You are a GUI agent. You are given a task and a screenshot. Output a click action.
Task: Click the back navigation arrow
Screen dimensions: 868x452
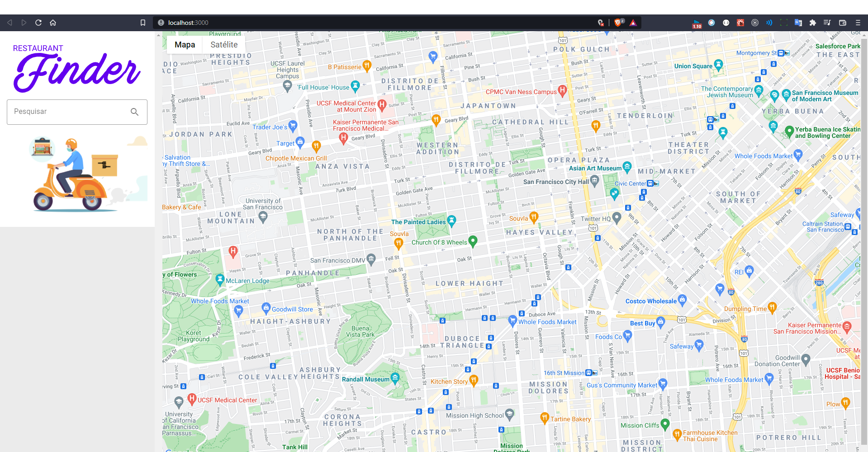coord(9,22)
